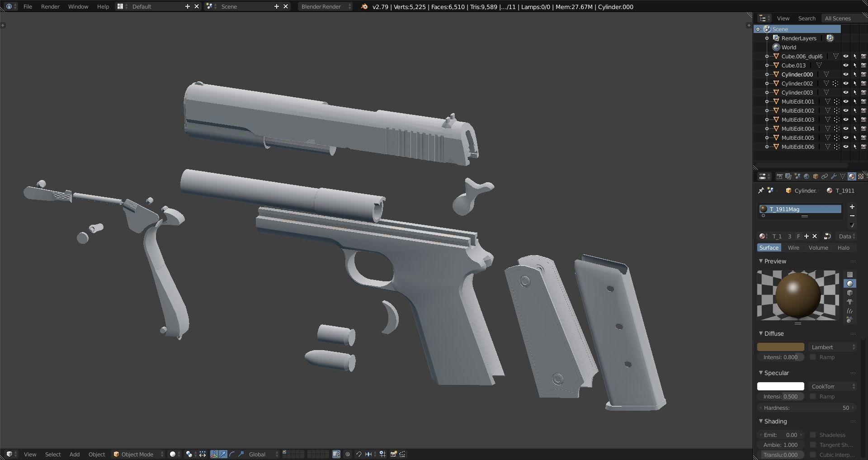Open the viewport Add menu

pyautogui.click(x=75, y=454)
